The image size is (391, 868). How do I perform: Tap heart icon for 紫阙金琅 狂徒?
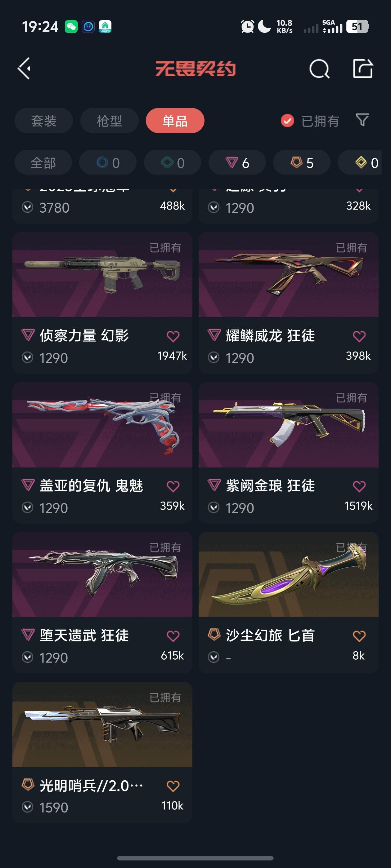point(359,486)
